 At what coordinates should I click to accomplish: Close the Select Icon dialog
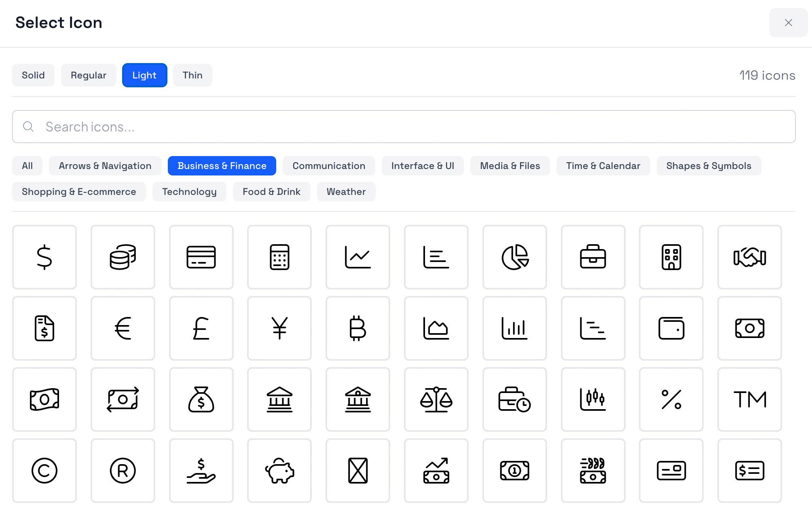click(x=788, y=23)
